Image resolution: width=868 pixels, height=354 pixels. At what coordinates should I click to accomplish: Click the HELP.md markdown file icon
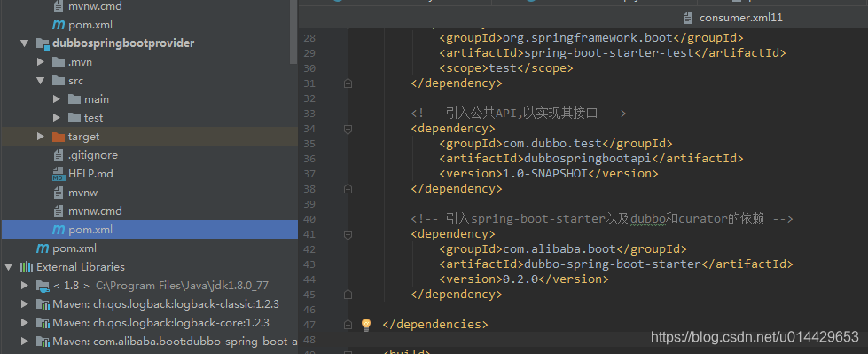[x=59, y=174]
